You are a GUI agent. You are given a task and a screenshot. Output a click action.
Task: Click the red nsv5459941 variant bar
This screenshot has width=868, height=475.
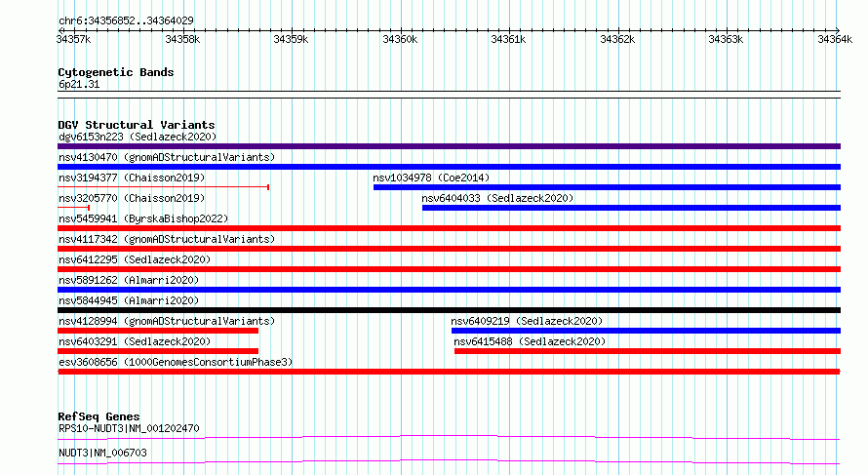449,228
